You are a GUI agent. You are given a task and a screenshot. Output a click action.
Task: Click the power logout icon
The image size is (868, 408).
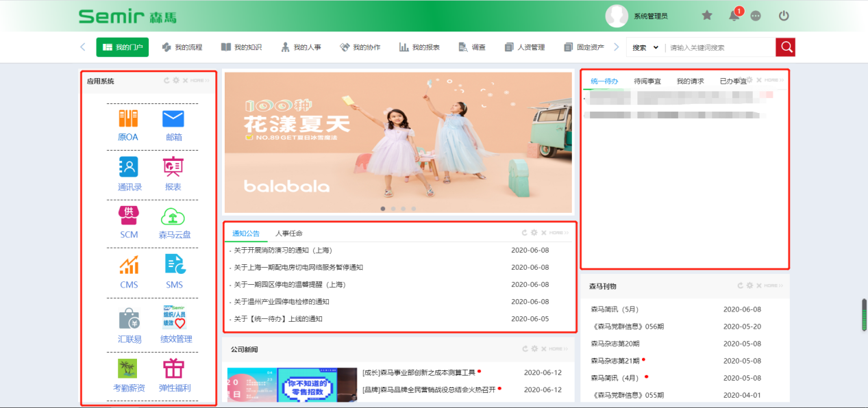tap(784, 15)
